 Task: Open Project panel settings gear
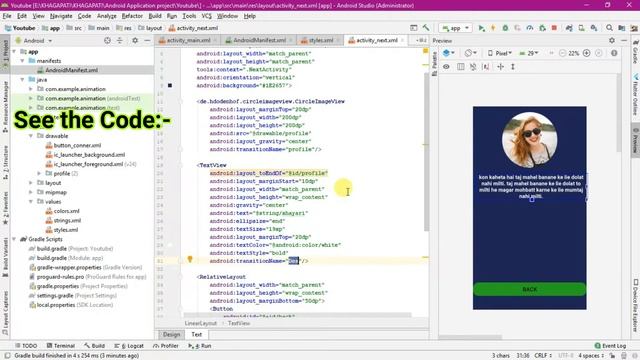tap(135, 40)
